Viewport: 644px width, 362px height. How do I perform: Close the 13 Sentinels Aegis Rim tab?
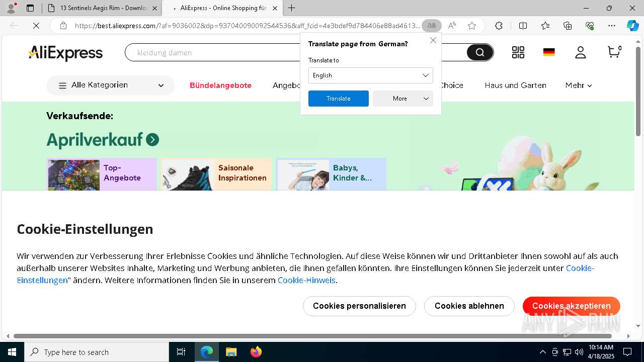154,8
